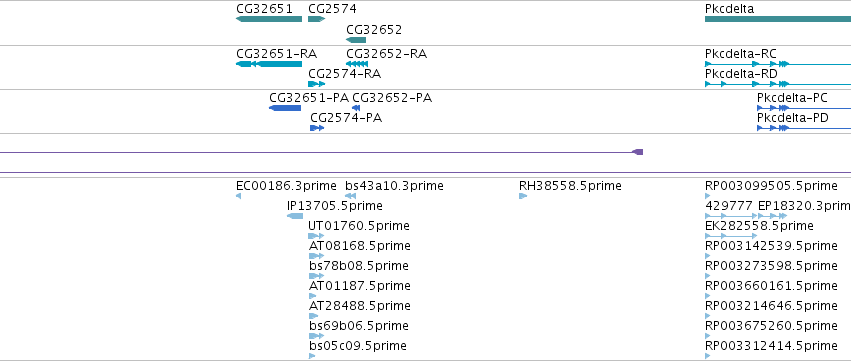Select the Pkcdelta-RD transcript feature
This screenshot has width=851, height=361.
click(778, 84)
